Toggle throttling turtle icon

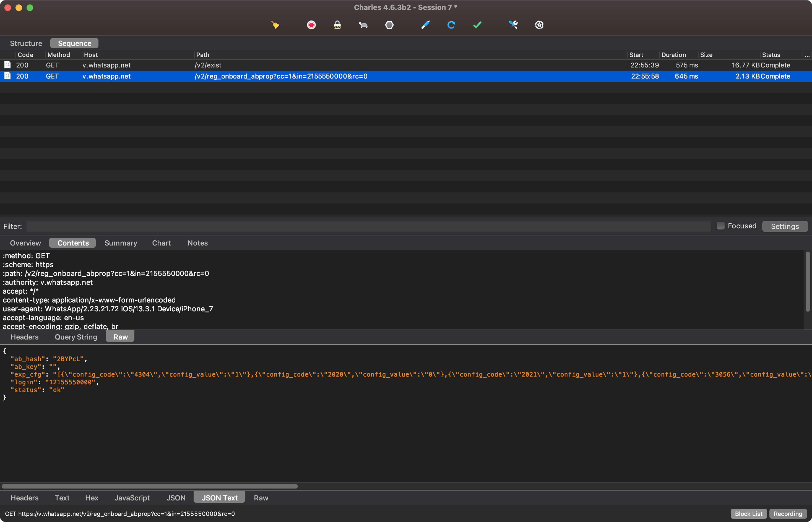363,25
